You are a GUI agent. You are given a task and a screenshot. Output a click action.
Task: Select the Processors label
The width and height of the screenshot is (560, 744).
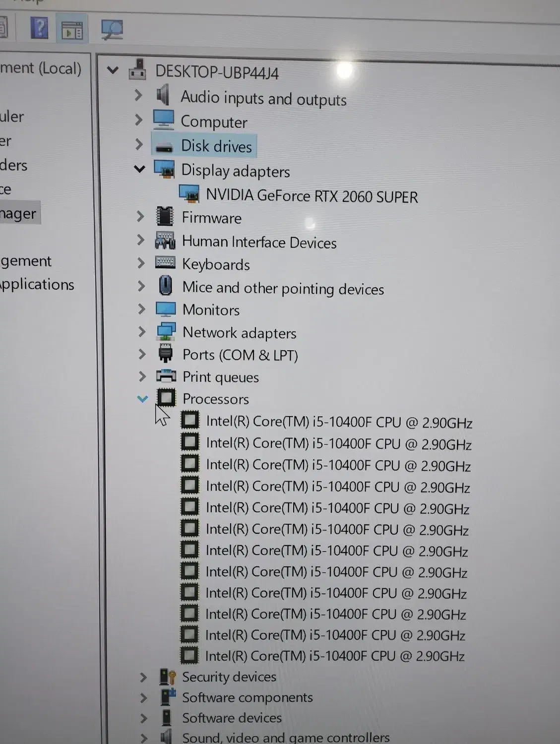click(x=216, y=399)
